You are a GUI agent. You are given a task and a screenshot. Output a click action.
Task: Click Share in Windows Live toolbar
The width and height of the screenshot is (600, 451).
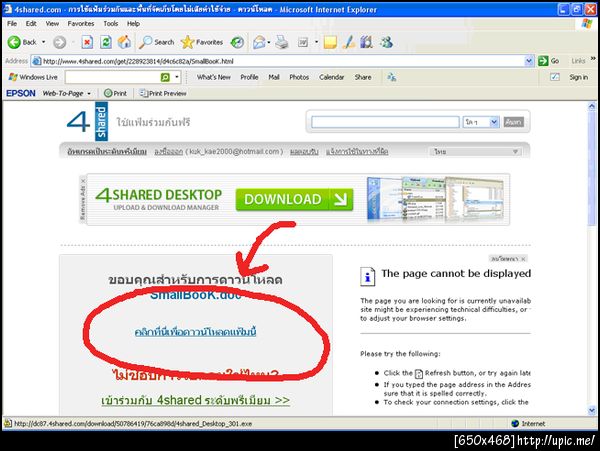coord(363,77)
